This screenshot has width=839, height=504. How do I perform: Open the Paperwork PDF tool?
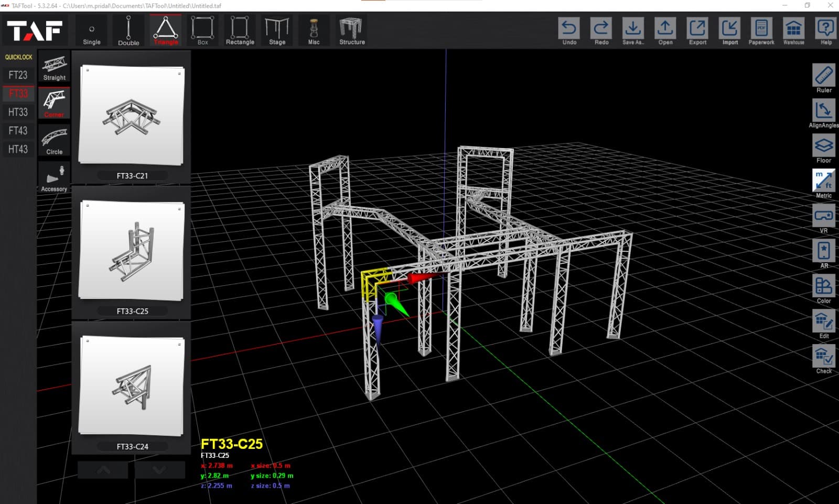tap(761, 31)
